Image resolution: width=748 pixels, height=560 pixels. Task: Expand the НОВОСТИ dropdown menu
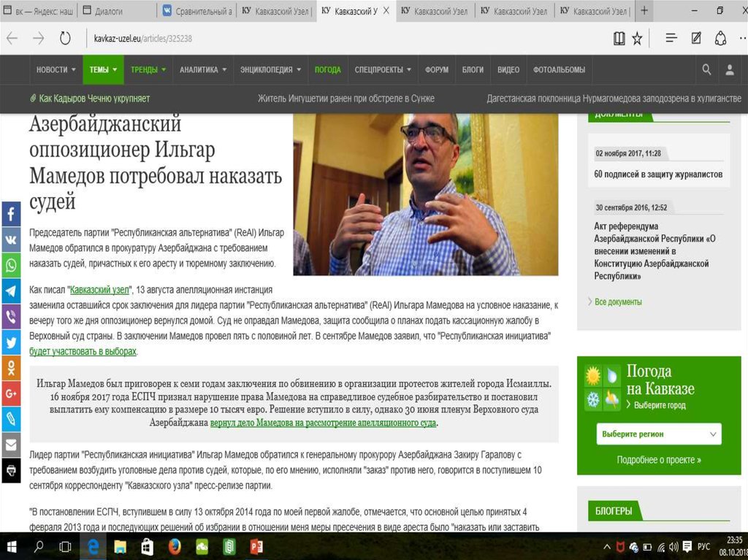56,70
